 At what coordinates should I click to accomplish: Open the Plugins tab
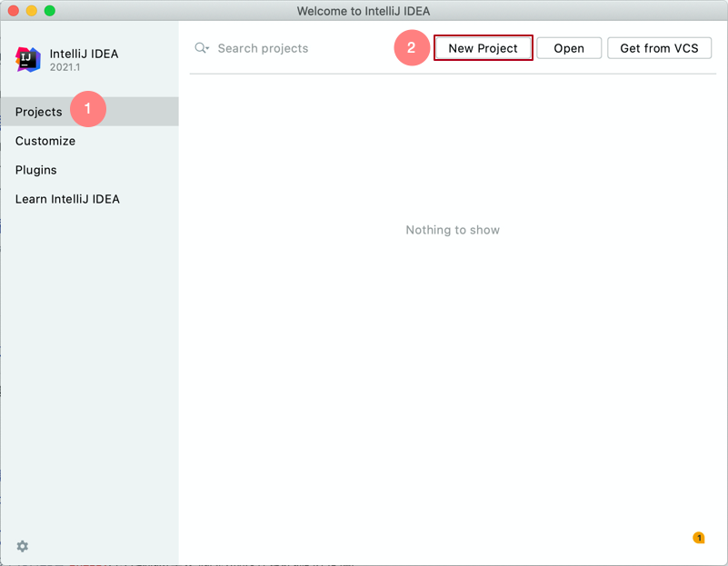point(90,170)
